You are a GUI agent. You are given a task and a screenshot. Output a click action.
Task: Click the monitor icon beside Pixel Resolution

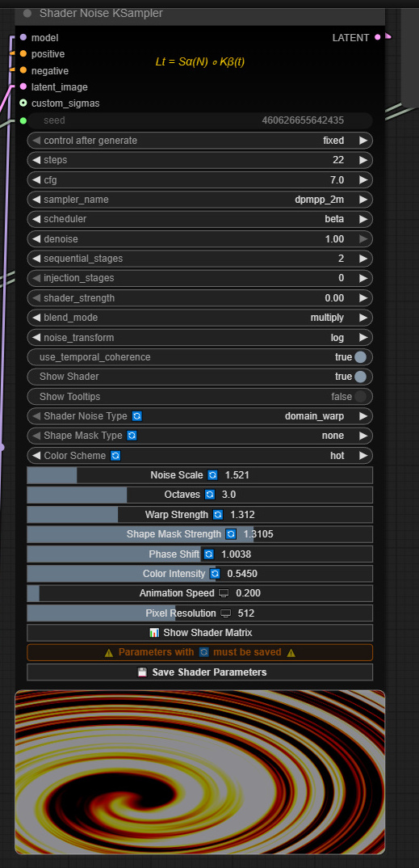point(225,613)
